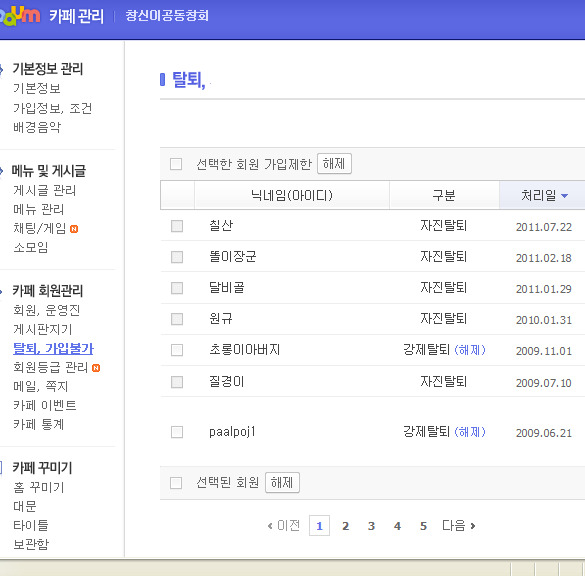Image resolution: width=585 pixels, height=576 pixels.
Task: Sort by the 처리일 column arrow
Action: (x=564, y=196)
